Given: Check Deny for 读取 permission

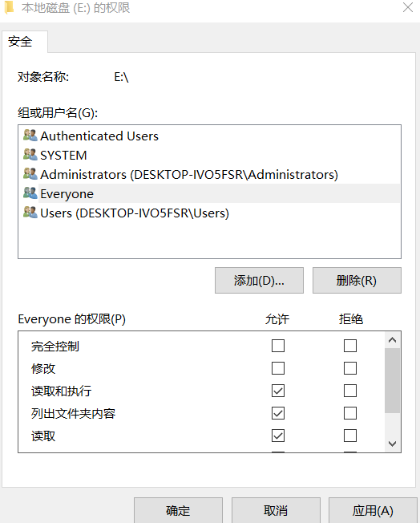Looking at the screenshot, I should pyautogui.click(x=350, y=436).
